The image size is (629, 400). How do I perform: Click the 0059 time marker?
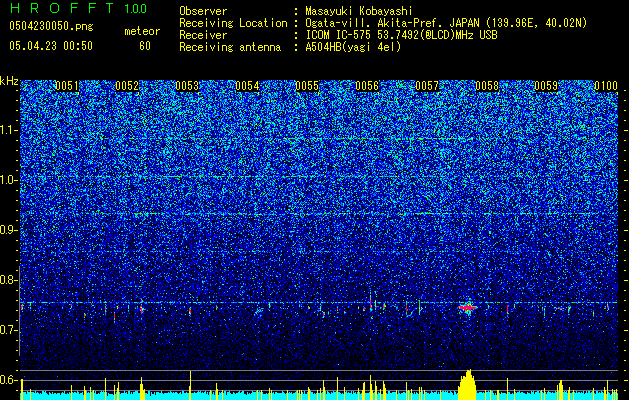click(x=546, y=86)
